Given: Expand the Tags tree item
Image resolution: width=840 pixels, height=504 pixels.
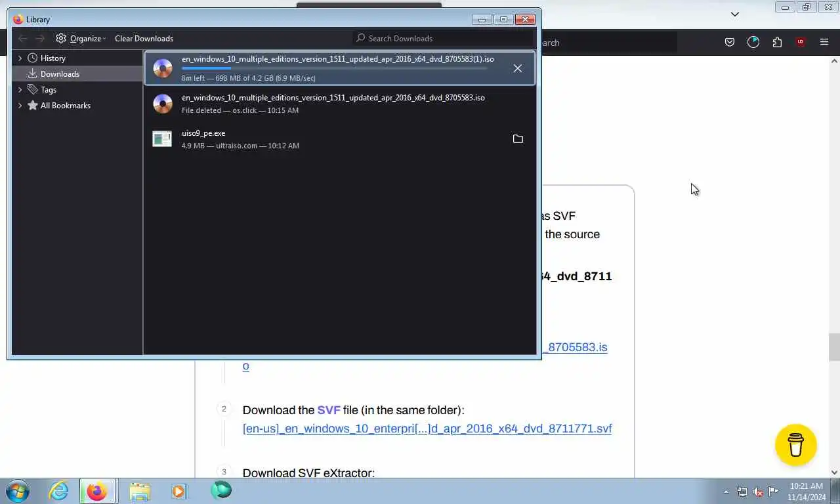Looking at the screenshot, I should point(20,90).
